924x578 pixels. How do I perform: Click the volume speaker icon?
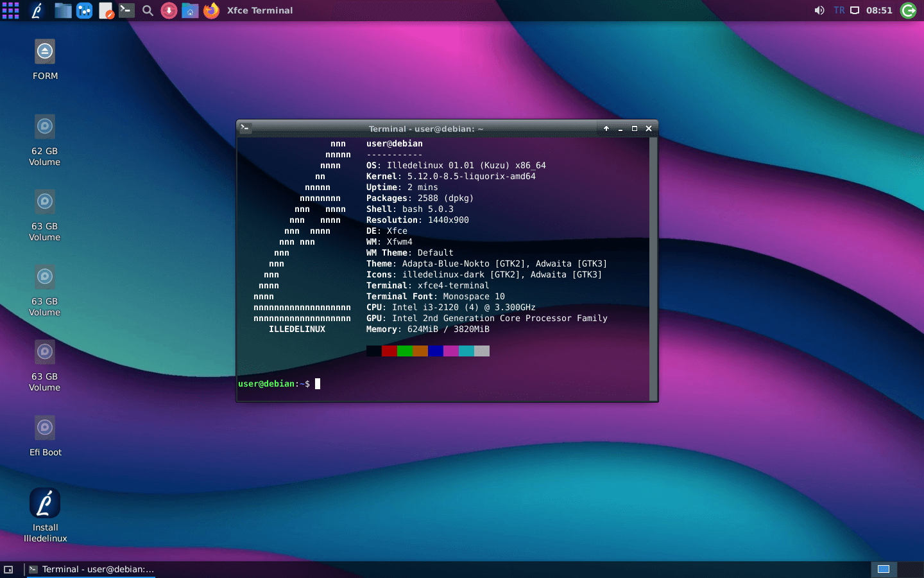pyautogui.click(x=819, y=10)
